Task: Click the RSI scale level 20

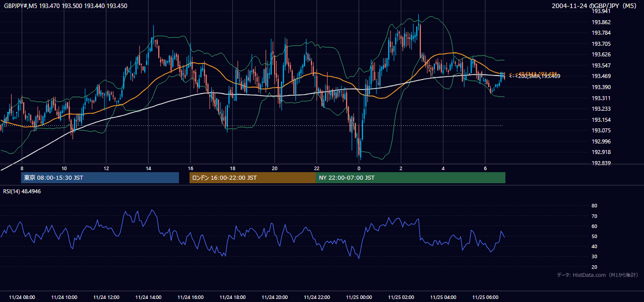Action: click(594, 267)
